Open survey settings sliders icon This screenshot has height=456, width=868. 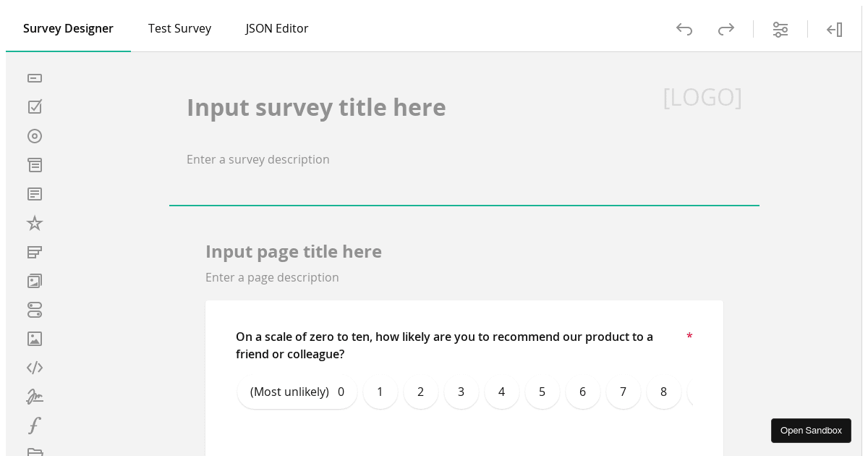pyautogui.click(x=780, y=29)
